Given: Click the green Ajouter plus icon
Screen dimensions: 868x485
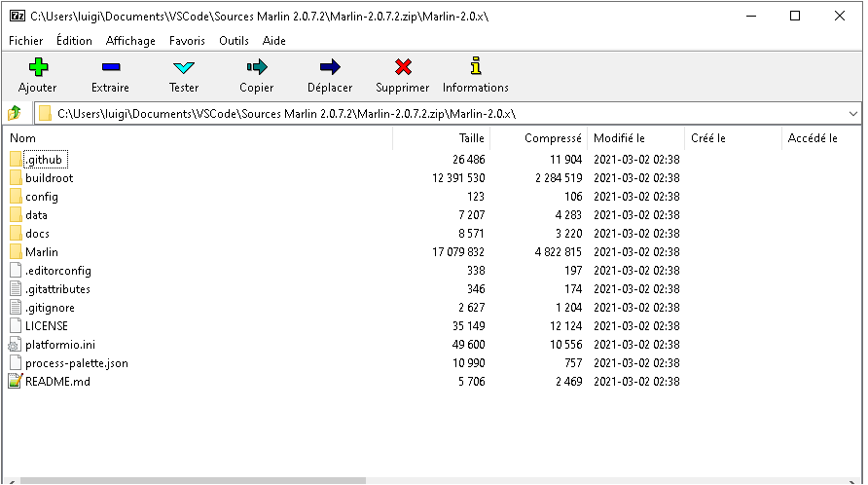Looking at the screenshot, I should 38,67.
